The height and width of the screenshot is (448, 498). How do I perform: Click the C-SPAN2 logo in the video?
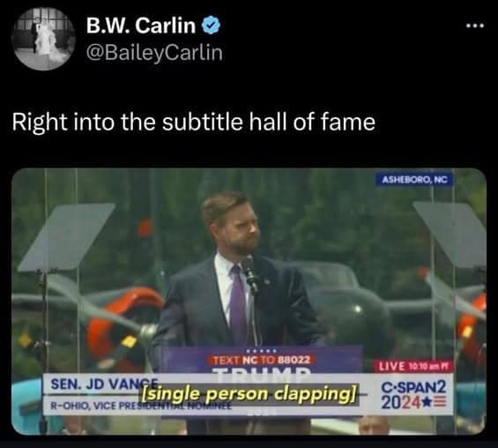[413, 387]
